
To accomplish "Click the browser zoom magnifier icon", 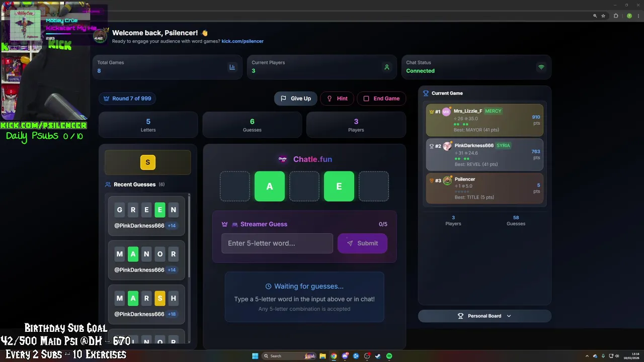I will coord(595,16).
